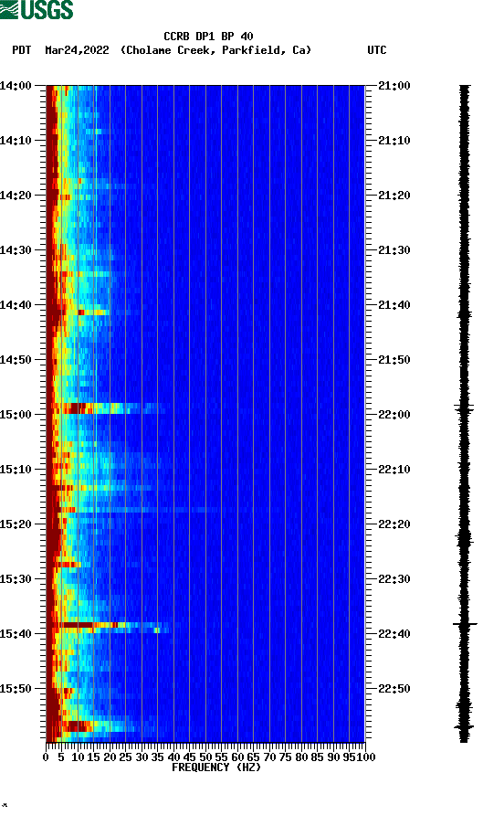Screen dimensions: 504x815
Task: Click the 15:10 PDT time label
Action: click(16, 470)
